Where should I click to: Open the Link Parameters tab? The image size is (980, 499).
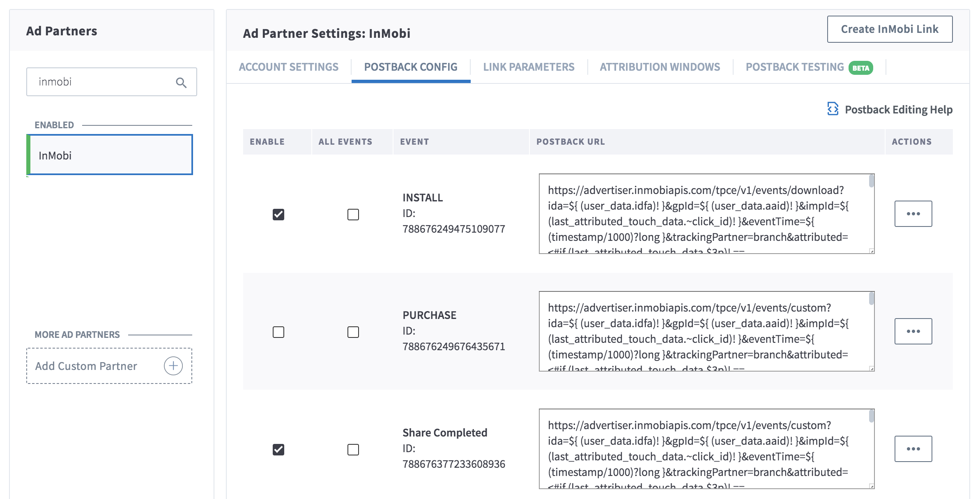coord(529,67)
